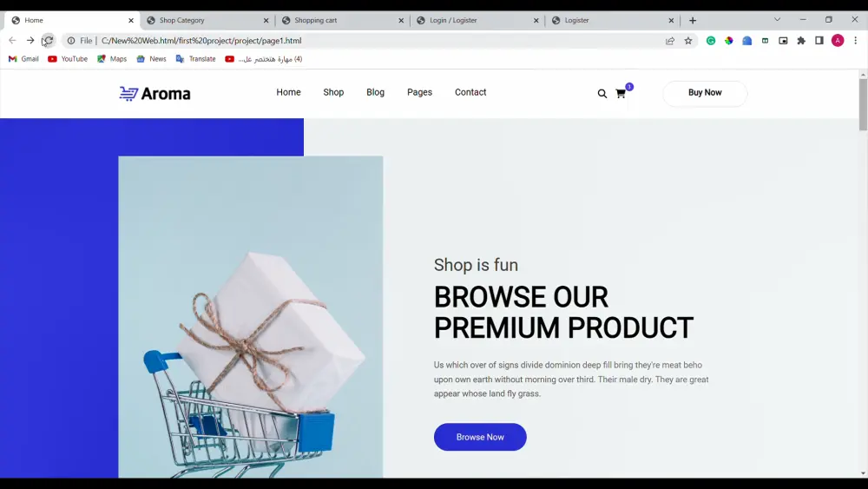The height and width of the screenshot is (489, 868).
Task: Open the picture-in-picture extension icon
Action: (783, 41)
